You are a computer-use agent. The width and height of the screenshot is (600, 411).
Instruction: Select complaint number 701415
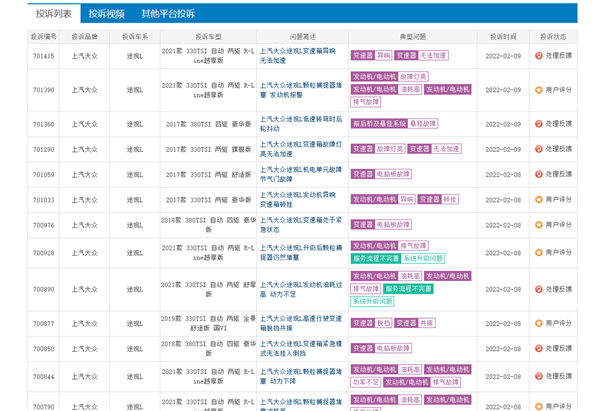coord(44,56)
